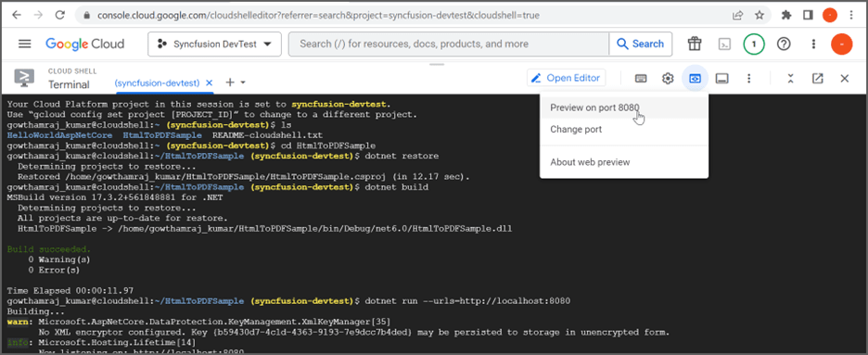Open Chrome three-dot menu

[x=851, y=15]
